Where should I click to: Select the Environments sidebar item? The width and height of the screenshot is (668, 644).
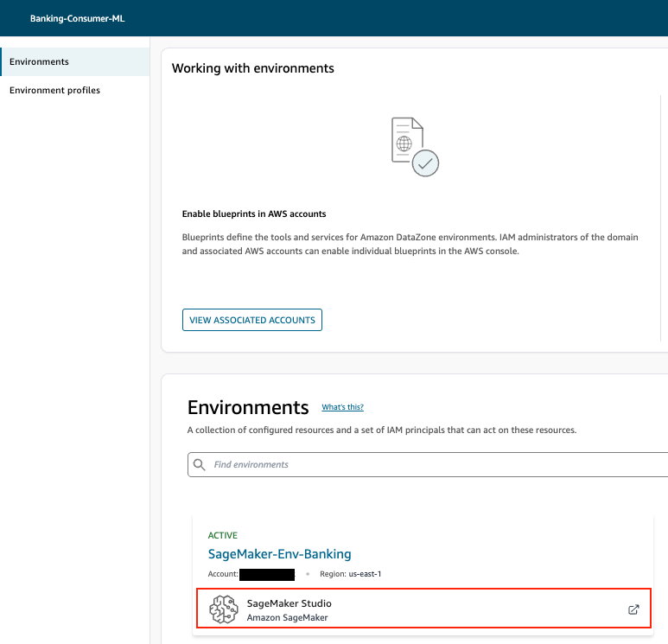tap(75, 61)
